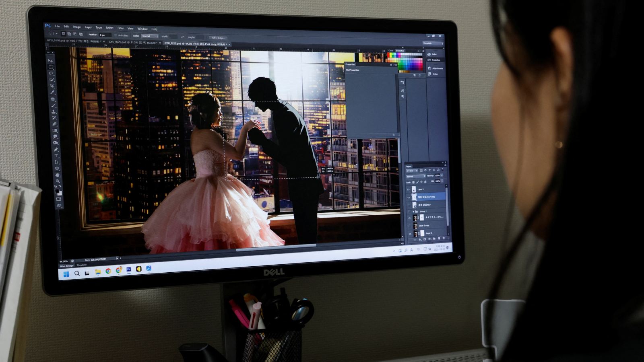The width and height of the screenshot is (644, 362).
Task: Select the Hand tool
Action: 57,175
